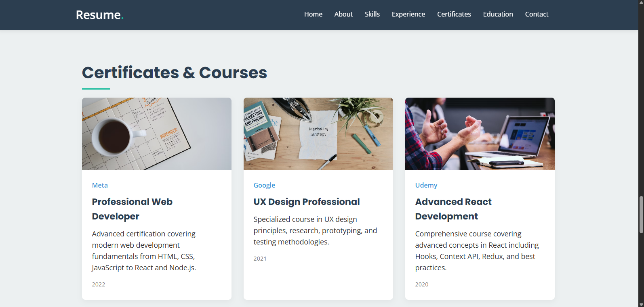The width and height of the screenshot is (644, 307).
Task: Click the Meta issuer label
Action: (100, 185)
